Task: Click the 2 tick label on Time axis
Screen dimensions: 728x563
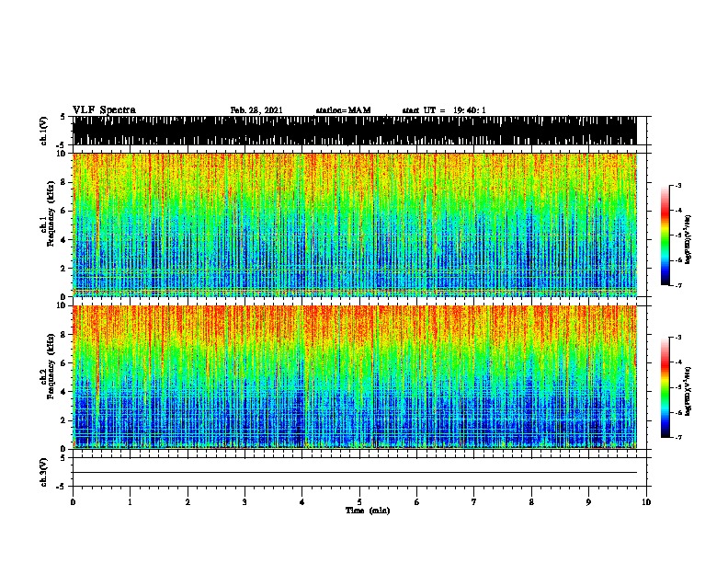Action: 188,502
